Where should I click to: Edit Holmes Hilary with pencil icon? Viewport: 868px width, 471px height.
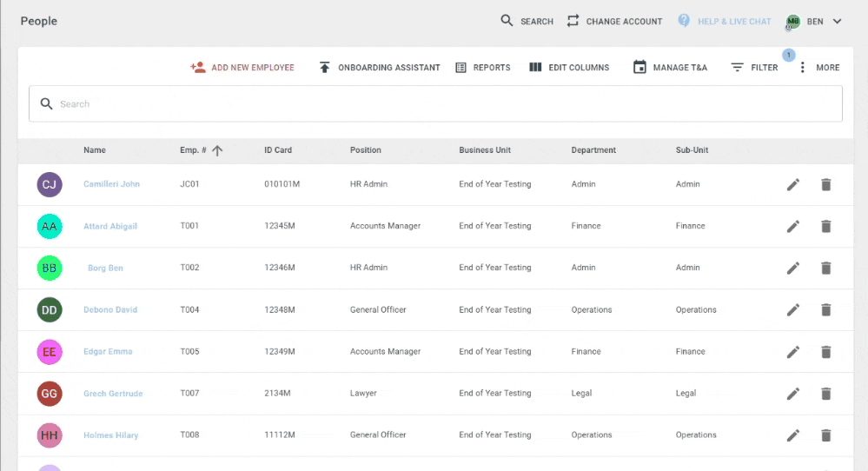click(793, 435)
